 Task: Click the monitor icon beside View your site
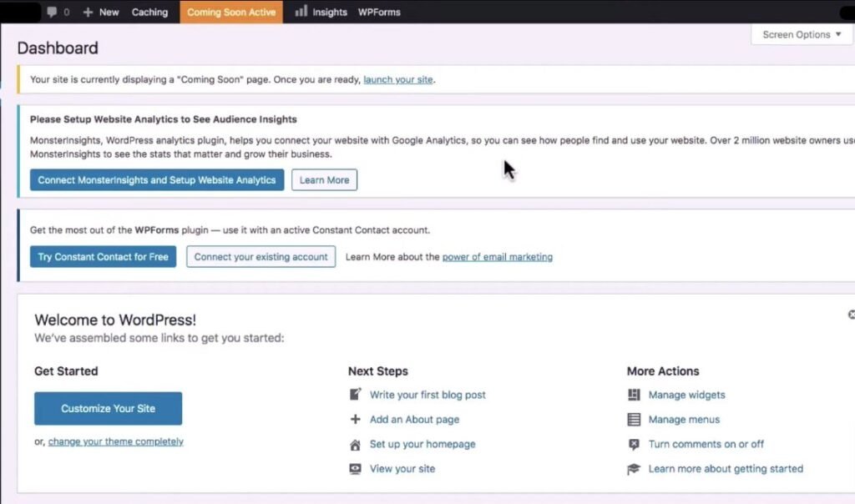click(x=355, y=469)
